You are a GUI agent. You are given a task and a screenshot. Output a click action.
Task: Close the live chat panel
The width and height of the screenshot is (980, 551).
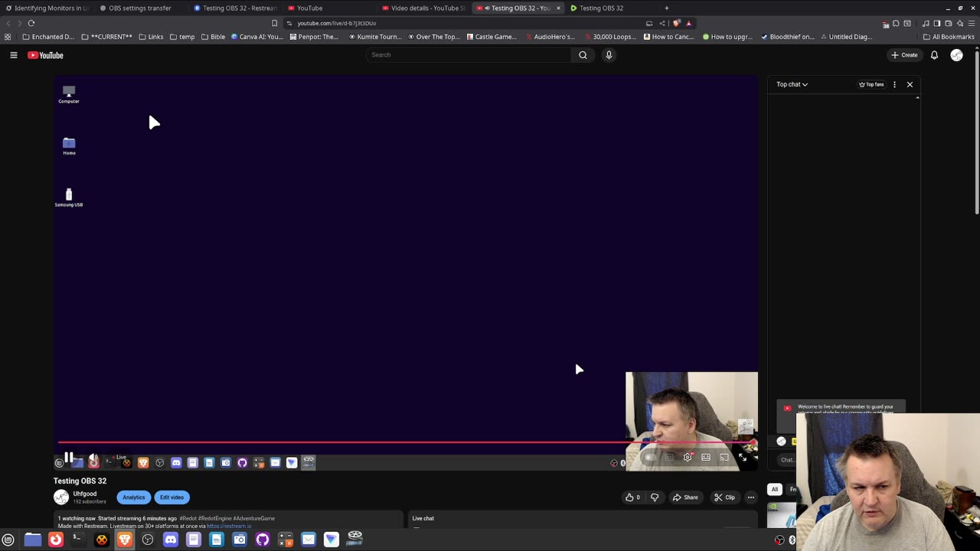click(910, 84)
